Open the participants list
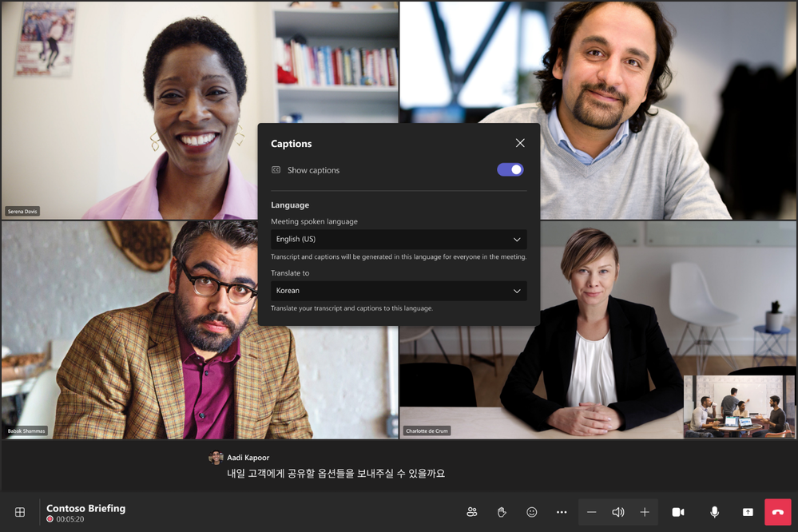Viewport: 798px width, 532px height. (472, 512)
